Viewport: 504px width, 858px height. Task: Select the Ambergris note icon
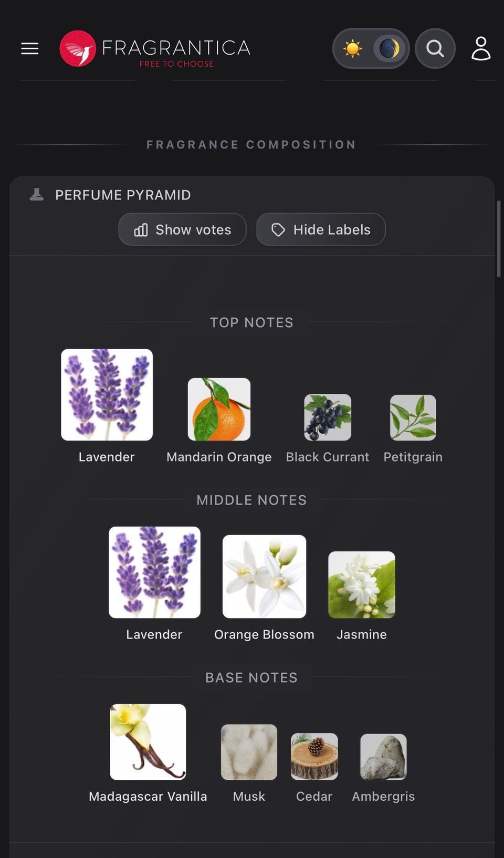point(383,757)
